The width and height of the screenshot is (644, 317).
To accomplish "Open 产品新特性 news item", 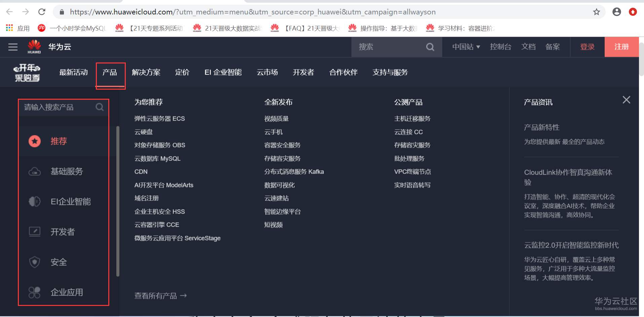I will coord(541,127).
